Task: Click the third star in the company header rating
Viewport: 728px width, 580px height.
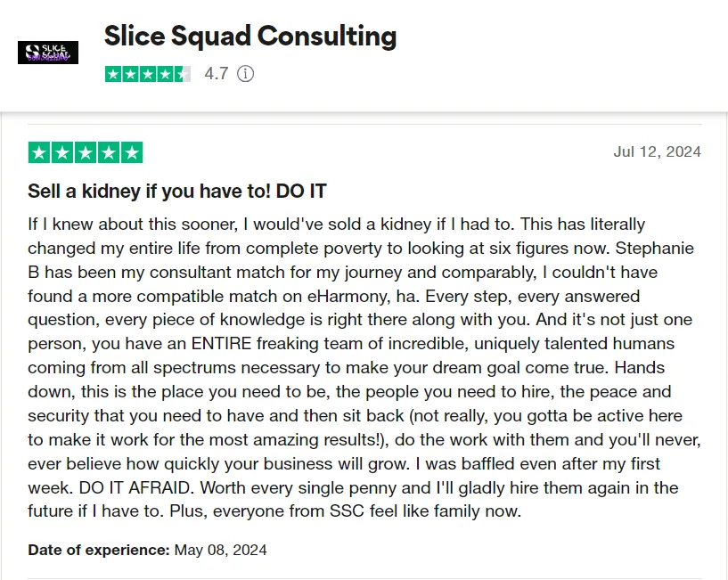Action: tap(148, 74)
